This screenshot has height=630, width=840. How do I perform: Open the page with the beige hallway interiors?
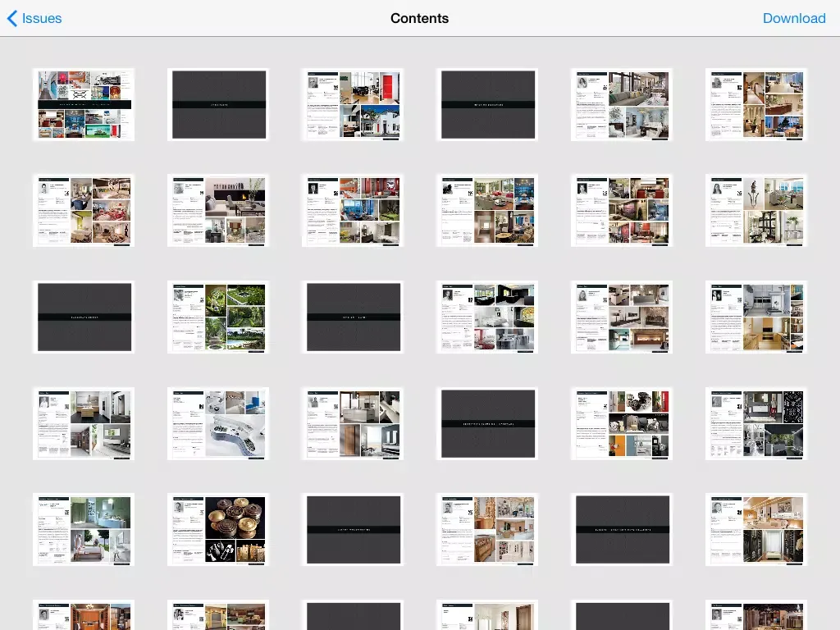pyautogui.click(x=756, y=104)
